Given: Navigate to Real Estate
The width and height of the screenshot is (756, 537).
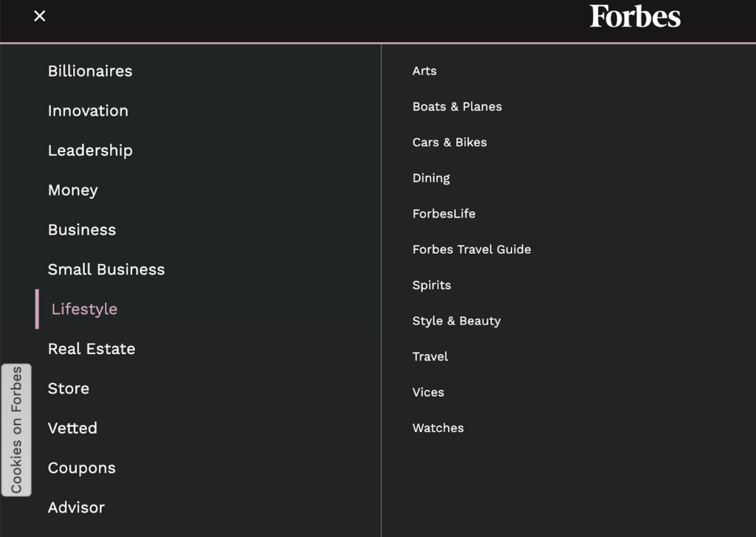Looking at the screenshot, I should [x=92, y=348].
